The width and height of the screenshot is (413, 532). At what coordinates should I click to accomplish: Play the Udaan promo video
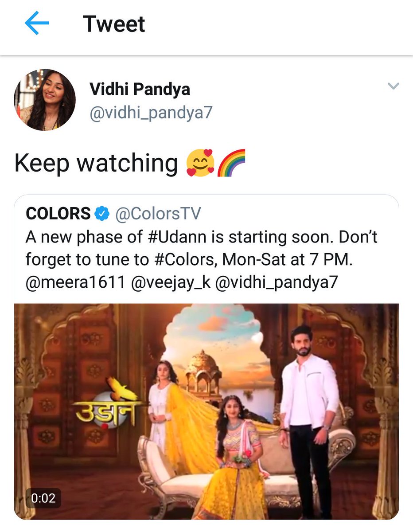pos(206,411)
